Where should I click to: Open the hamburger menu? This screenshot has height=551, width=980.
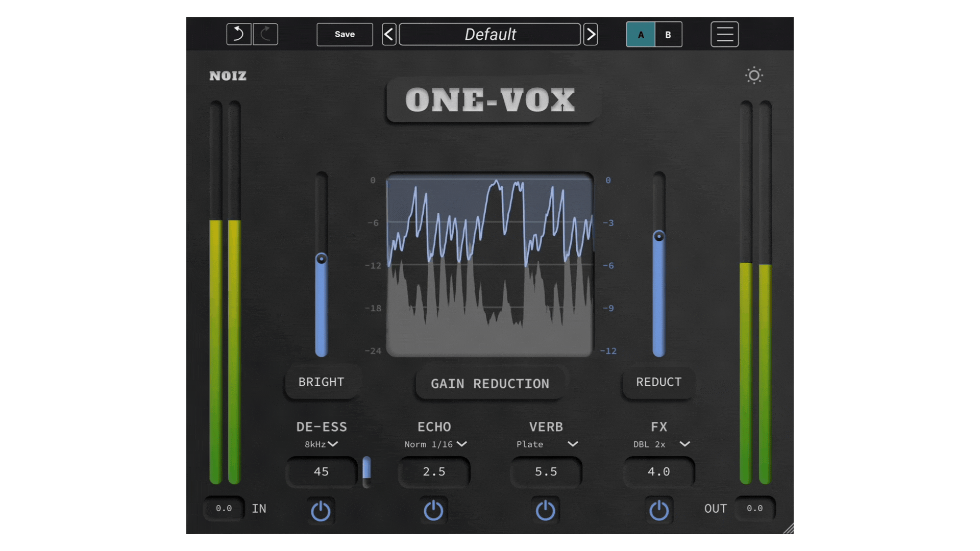725,34
